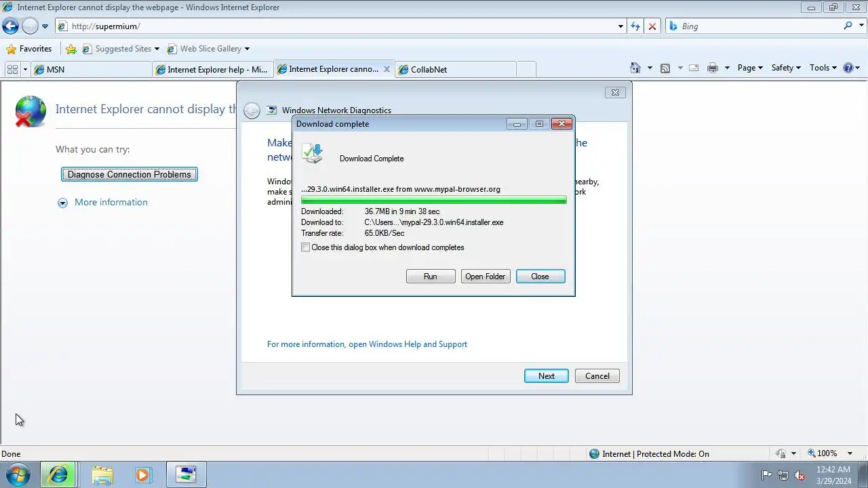Close the current tab with its X

(387, 69)
